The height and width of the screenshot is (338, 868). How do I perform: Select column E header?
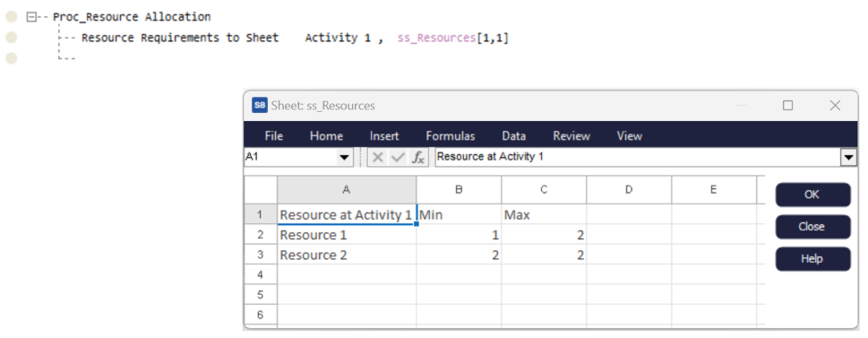click(x=714, y=190)
